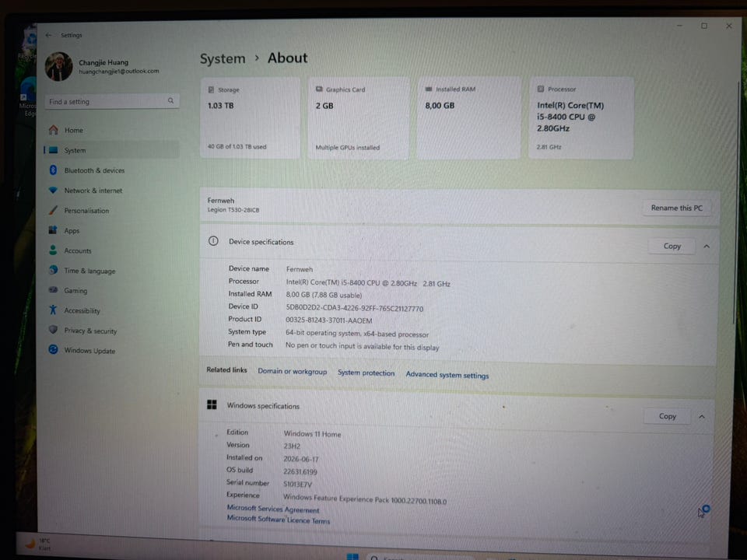Viewport: 747px width, 560px height.
Task: Click the Windows Start button on taskbar
Action: [352, 557]
